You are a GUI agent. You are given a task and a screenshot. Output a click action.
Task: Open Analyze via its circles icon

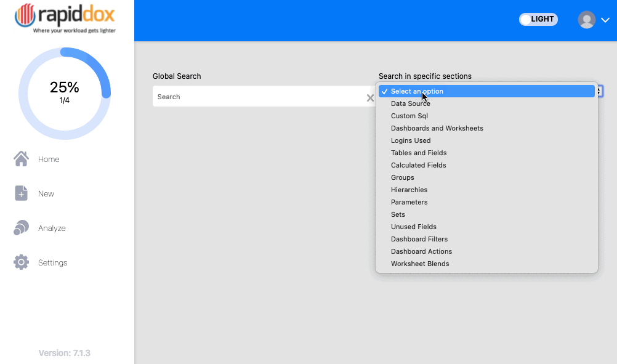point(22,228)
